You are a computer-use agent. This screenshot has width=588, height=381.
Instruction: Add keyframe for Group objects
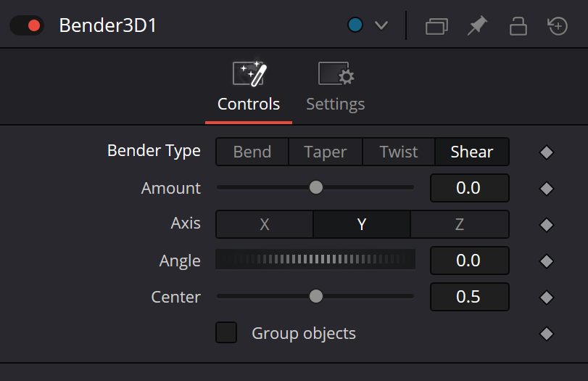(x=547, y=334)
